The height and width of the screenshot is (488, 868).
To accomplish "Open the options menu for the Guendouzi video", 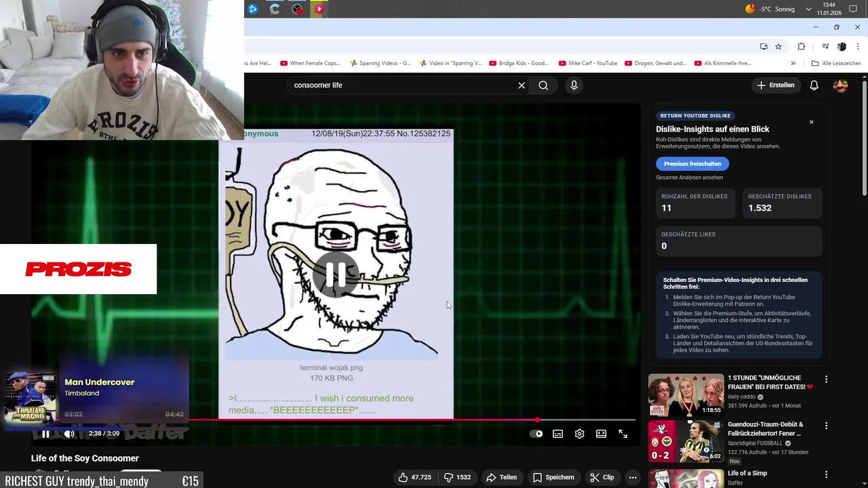I will (x=826, y=426).
